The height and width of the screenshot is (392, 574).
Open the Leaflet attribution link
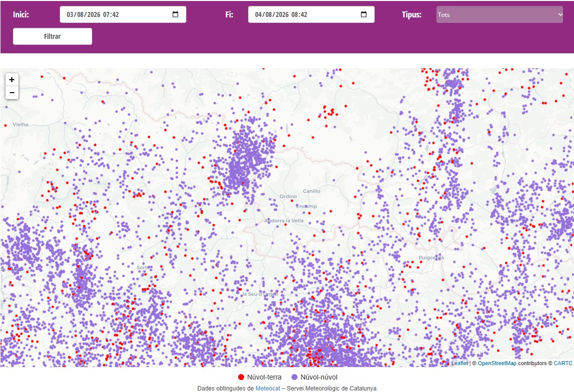coord(459,363)
